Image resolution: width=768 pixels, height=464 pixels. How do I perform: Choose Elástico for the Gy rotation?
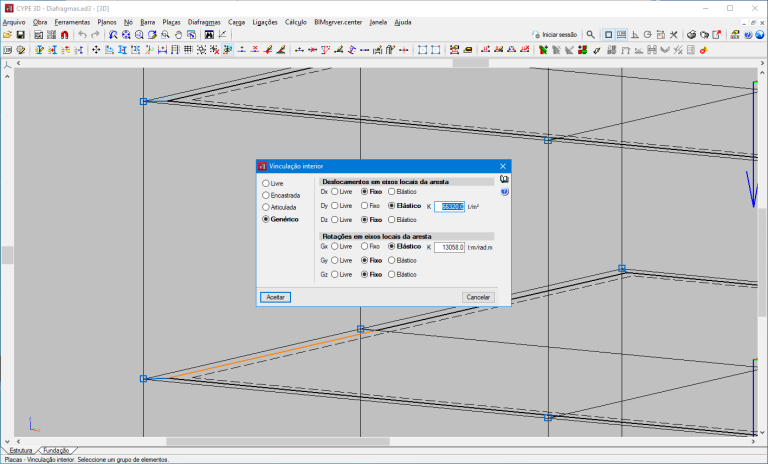click(x=391, y=260)
